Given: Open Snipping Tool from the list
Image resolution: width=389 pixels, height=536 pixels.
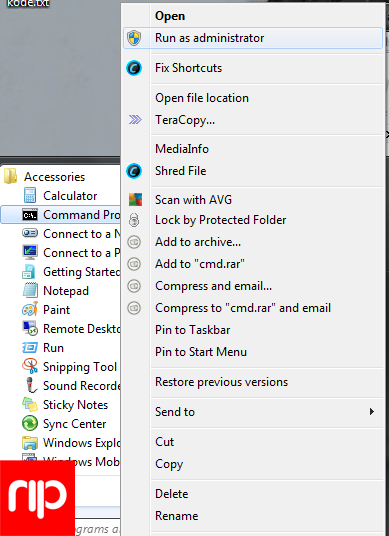Looking at the screenshot, I should pyautogui.click(x=80, y=367).
